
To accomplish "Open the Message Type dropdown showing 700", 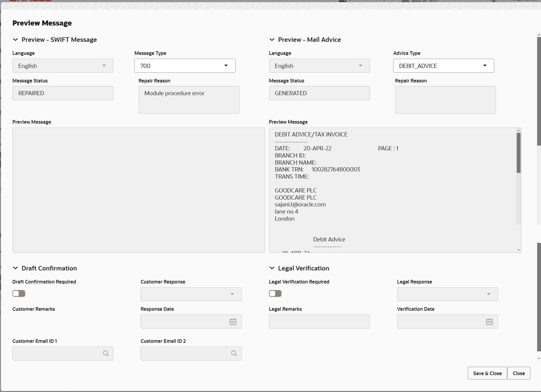I will 184,66.
